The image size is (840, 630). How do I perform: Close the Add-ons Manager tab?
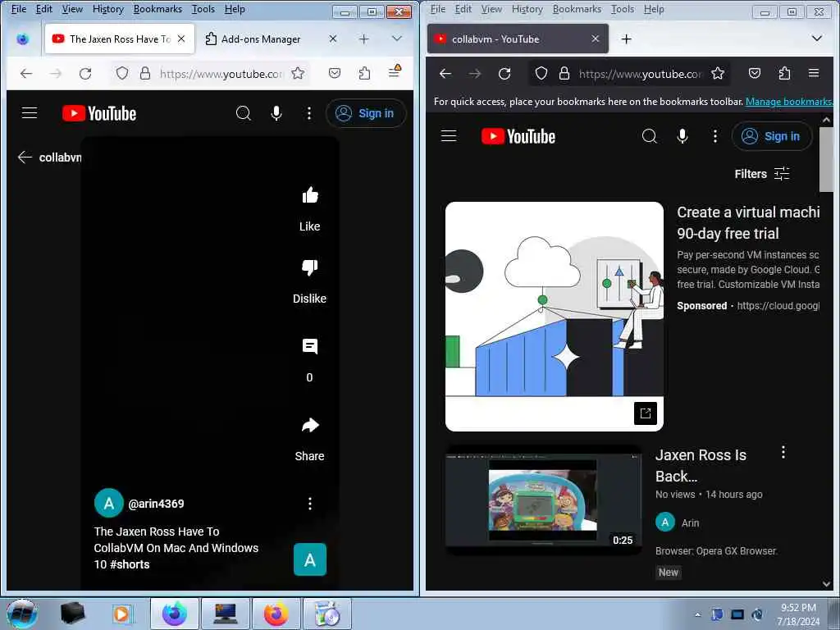pos(333,39)
